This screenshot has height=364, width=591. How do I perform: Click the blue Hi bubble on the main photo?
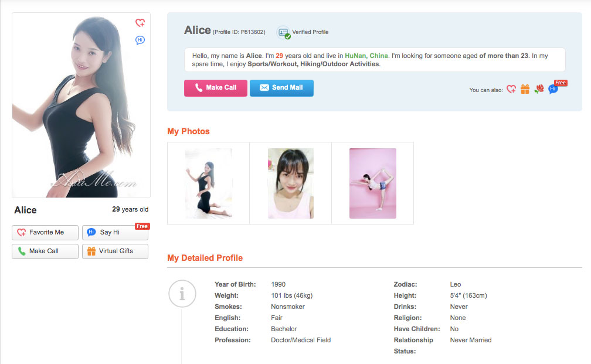[140, 40]
